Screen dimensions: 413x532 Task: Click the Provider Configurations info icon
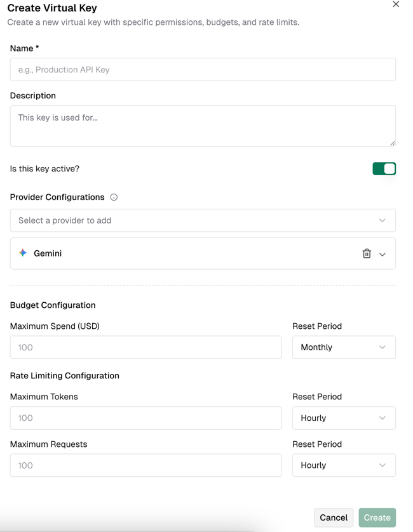click(114, 197)
